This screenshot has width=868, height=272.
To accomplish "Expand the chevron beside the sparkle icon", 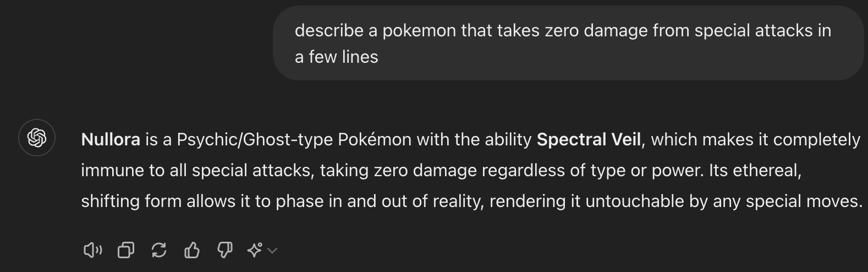I will (272, 251).
